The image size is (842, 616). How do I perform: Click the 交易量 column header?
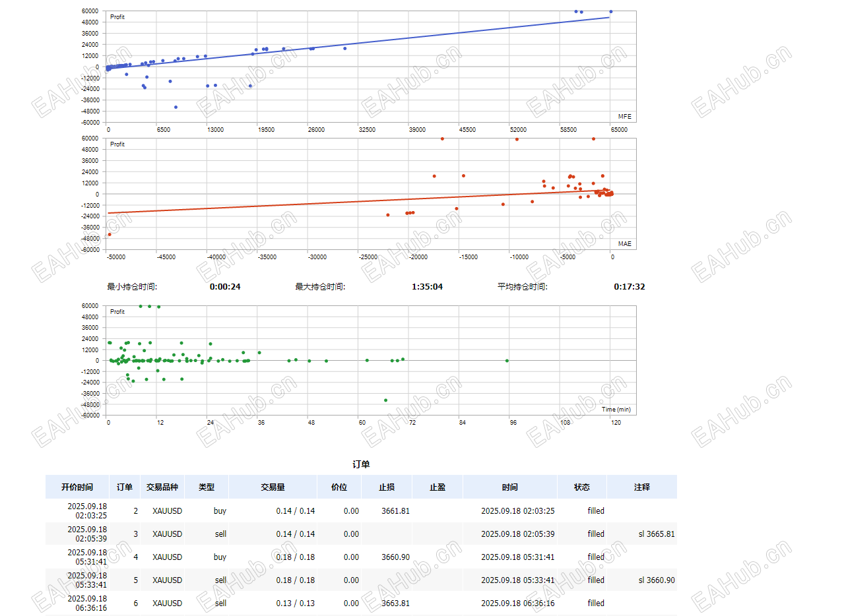click(273, 487)
